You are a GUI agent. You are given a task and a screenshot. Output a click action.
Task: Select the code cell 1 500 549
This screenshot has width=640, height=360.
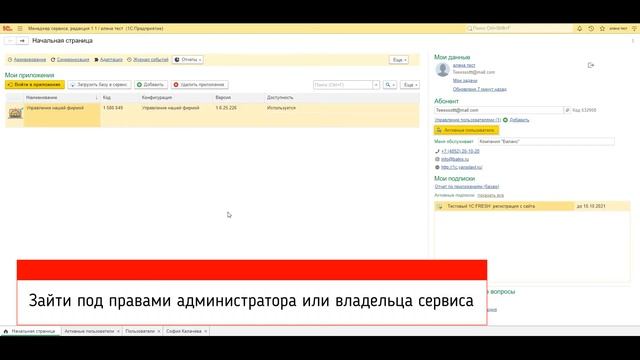[113, 108]
